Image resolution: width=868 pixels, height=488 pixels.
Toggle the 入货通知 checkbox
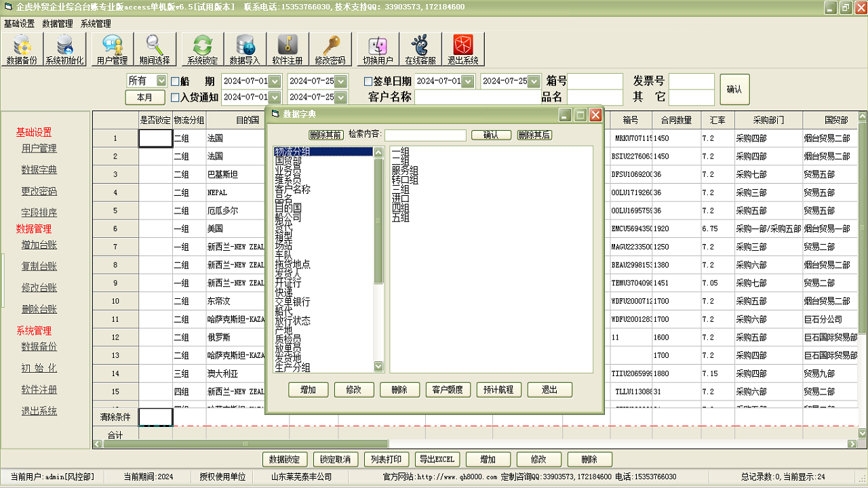175,98
